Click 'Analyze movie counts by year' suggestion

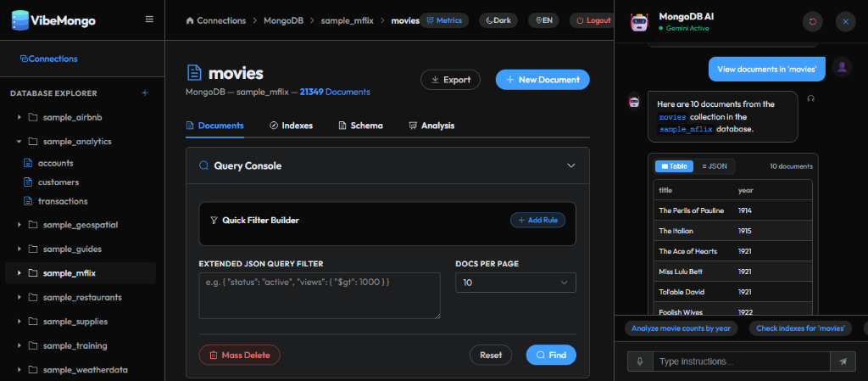click(681, 328)
